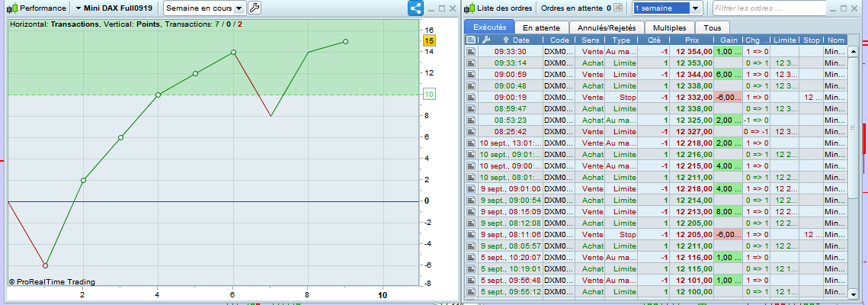Switch to the En attente tab
This screenshot has width=868, height=305.
pyautogui.click(x=541, y=27)
